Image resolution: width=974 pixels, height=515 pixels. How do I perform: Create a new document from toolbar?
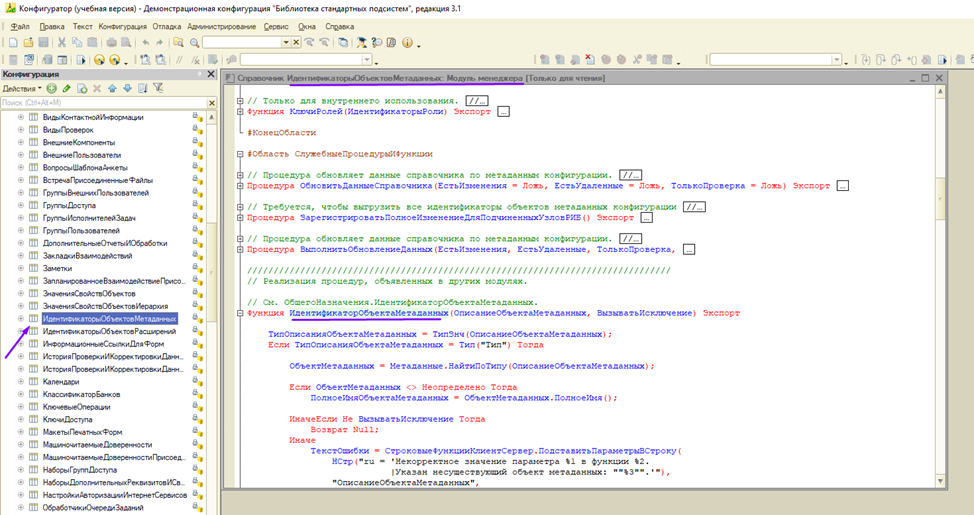12,43
